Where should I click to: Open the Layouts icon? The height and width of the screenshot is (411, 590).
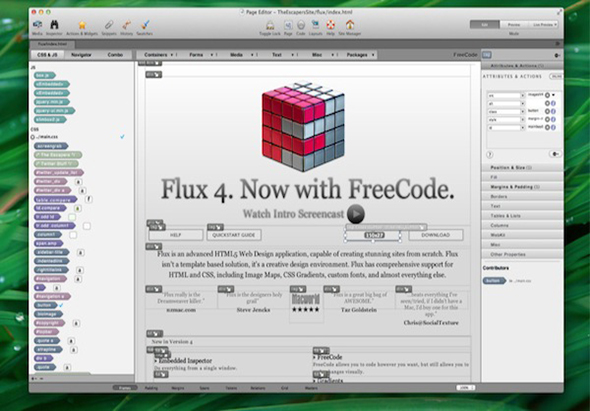(x=315, y=25)
